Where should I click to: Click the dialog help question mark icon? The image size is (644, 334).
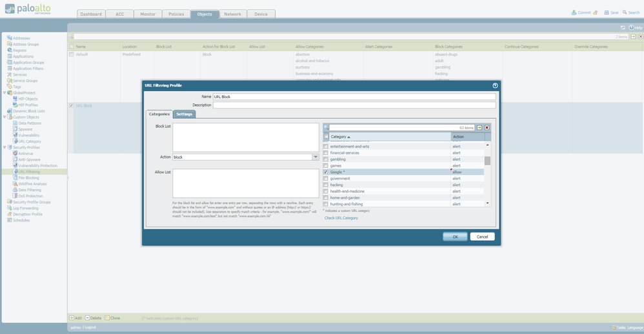pyautogui.click(x=495, y=85)
